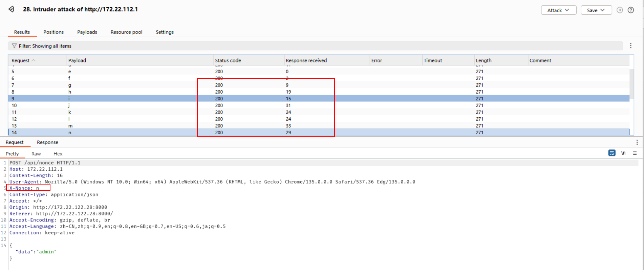
Task: Click the POST /api/nonce request line
Action: point(45,163)
